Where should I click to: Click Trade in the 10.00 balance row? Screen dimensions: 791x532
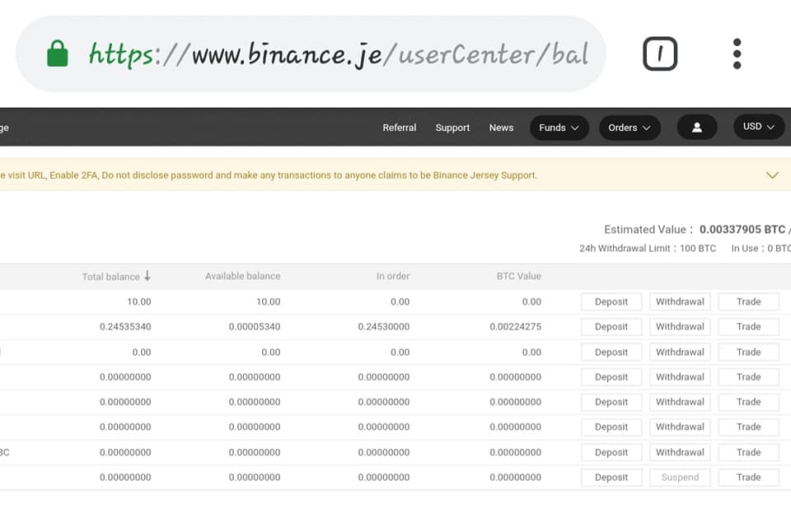coord(749,301)
